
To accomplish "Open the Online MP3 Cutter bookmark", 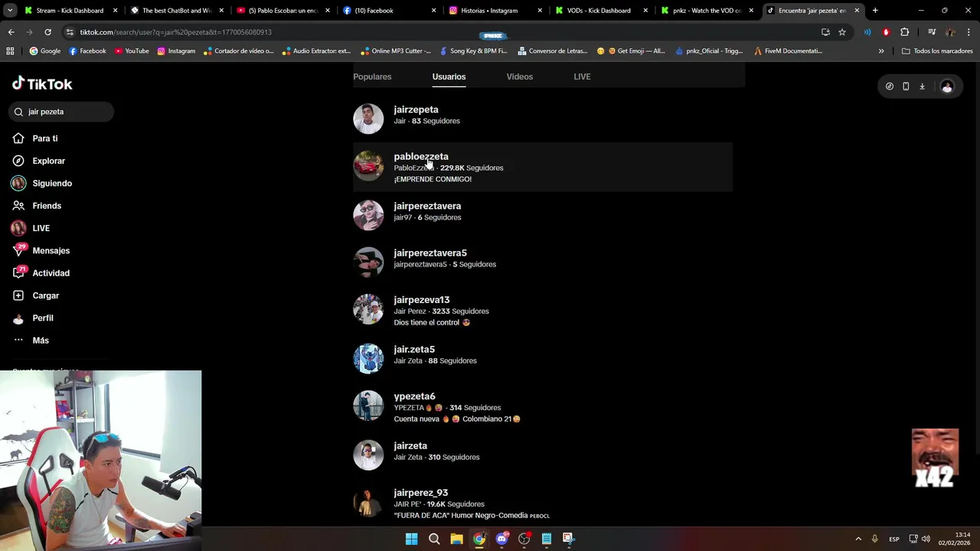I will point(396,51).
